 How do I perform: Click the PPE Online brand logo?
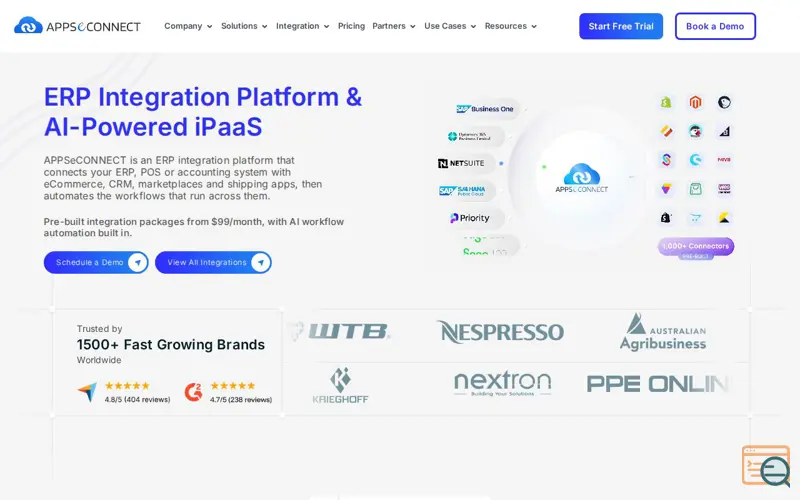658,384
